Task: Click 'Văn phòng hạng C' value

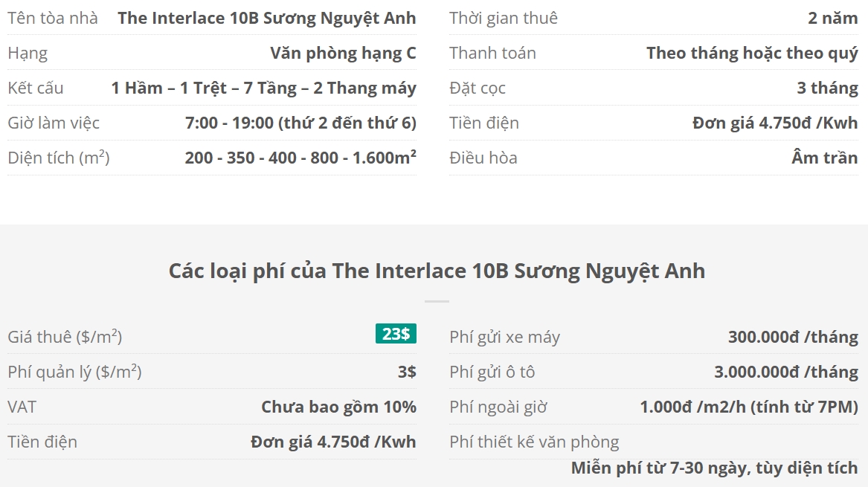Action: click(343, 53)
